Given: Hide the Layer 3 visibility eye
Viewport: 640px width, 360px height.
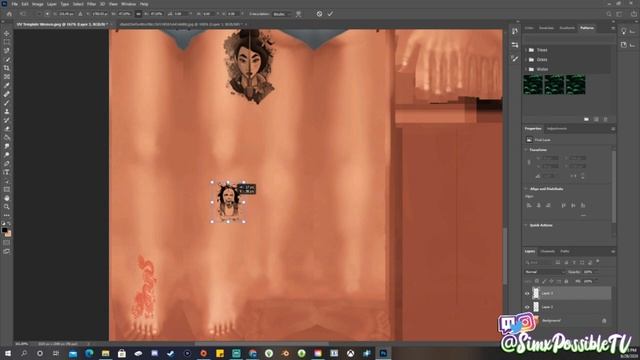Looking at the screenshot, I should pyautogui.click(x=527, y=293).
